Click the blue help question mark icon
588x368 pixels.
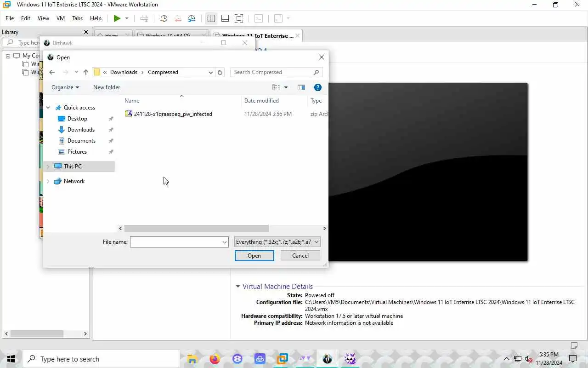point(317,87)
